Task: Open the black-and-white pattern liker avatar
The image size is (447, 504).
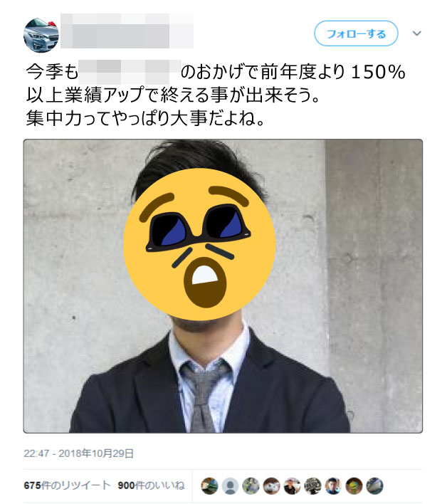Action: point(312,485)
